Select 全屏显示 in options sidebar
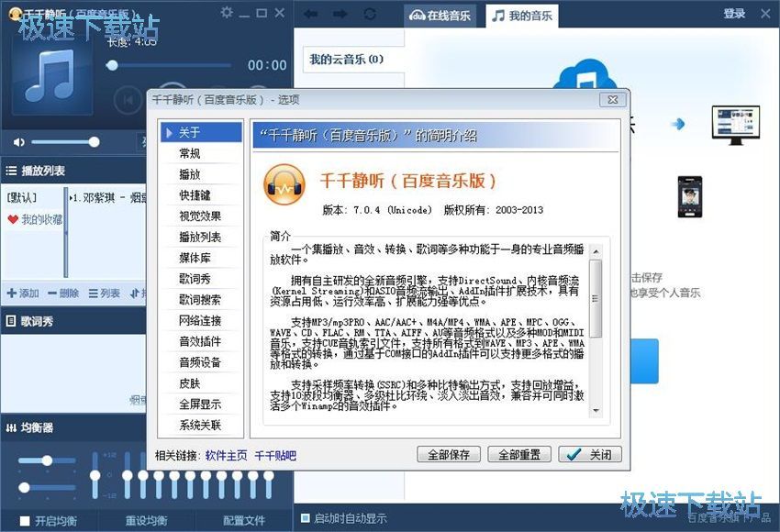Viewport: 780px width, 532px height. click(202, 405)
